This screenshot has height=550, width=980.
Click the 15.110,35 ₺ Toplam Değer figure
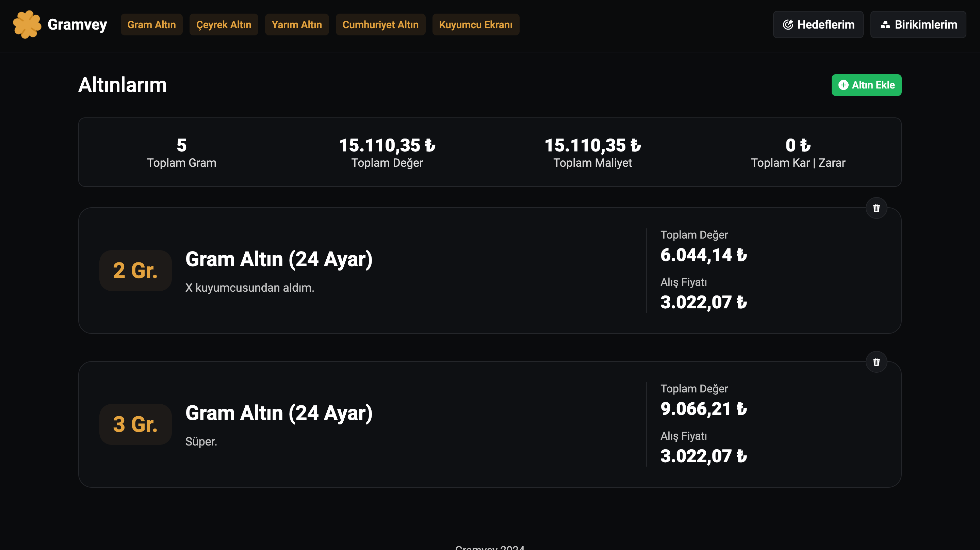(x=387, y=145)
